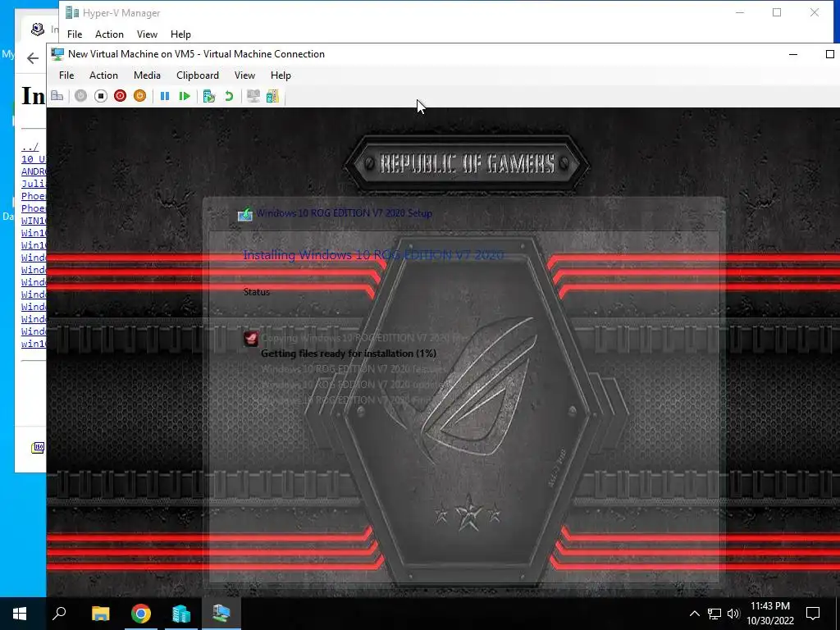Shut down the VM using the red power icon
Image resolution: width=840 pixels, height=630 pixels.
(120, 96)
